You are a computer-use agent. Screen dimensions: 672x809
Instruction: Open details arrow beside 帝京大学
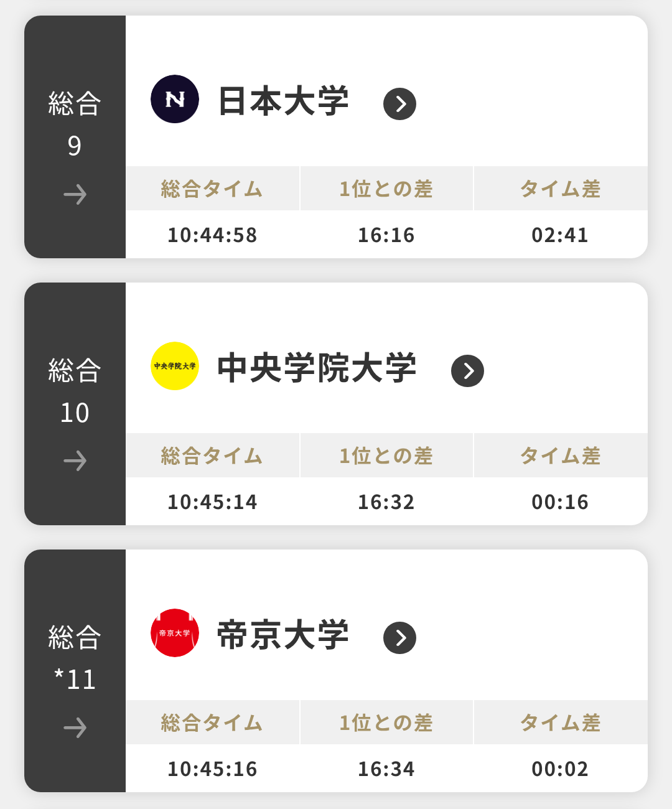click(x=399, y=638)
